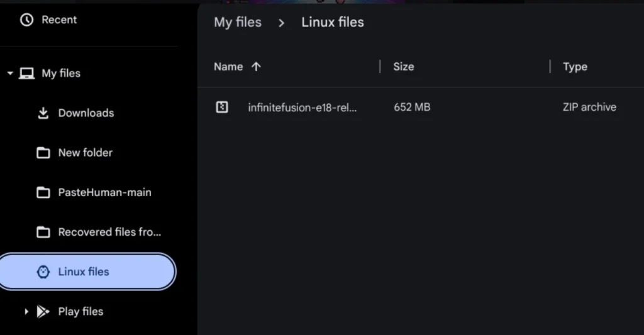
Task: Click the Play files Play Store icon
Action: coord(43,312)
